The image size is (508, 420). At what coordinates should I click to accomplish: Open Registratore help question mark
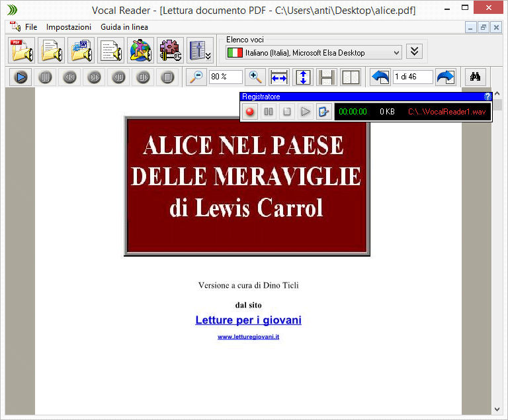click(487, 97)
